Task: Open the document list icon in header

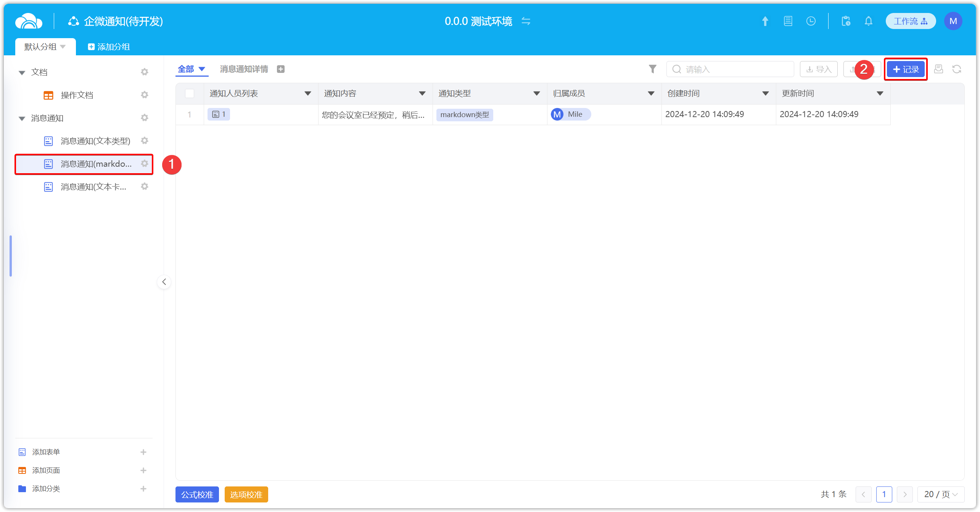Action: 788,21
